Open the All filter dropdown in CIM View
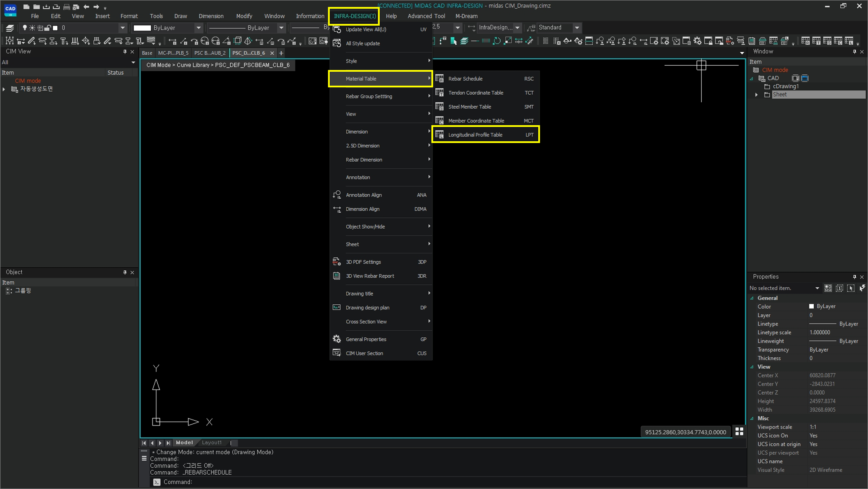Image resolution: width=868 pixels, height=489 pixels. pyautogui.click(x=133, y=63)
